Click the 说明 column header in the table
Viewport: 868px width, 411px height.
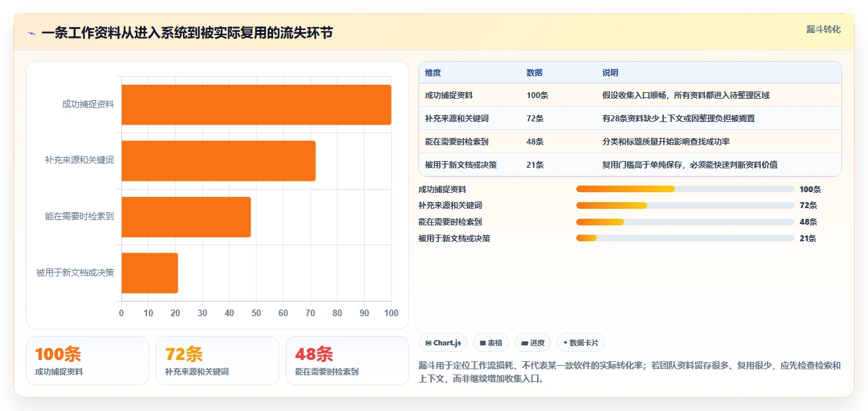[x=610, y=73]
